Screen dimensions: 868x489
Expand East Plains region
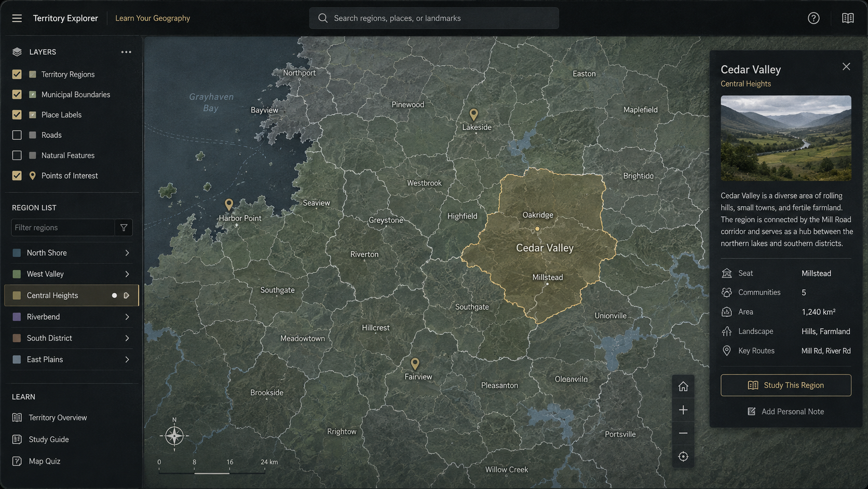pyautogui.click(x=127, y=360)
